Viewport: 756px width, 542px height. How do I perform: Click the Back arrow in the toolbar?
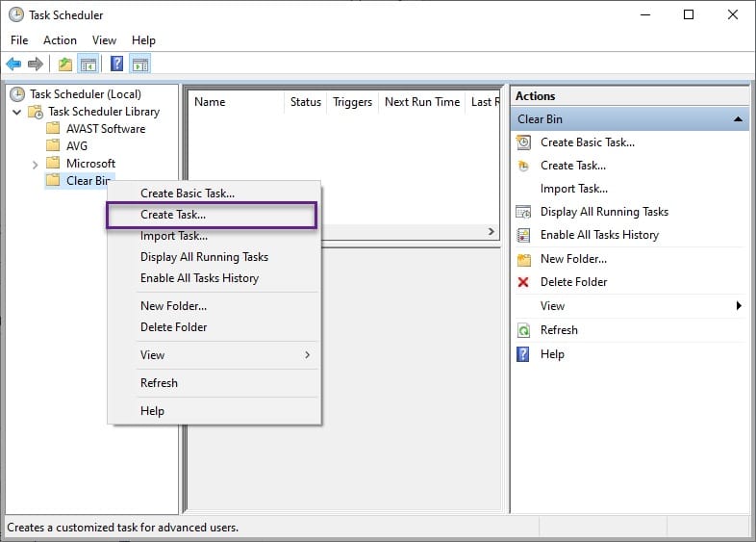tap(13, 65)
